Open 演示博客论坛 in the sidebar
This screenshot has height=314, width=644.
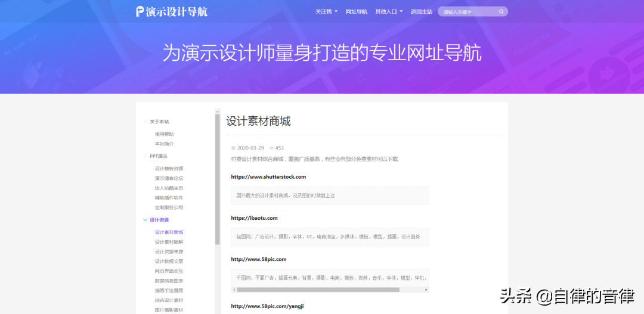169,178
